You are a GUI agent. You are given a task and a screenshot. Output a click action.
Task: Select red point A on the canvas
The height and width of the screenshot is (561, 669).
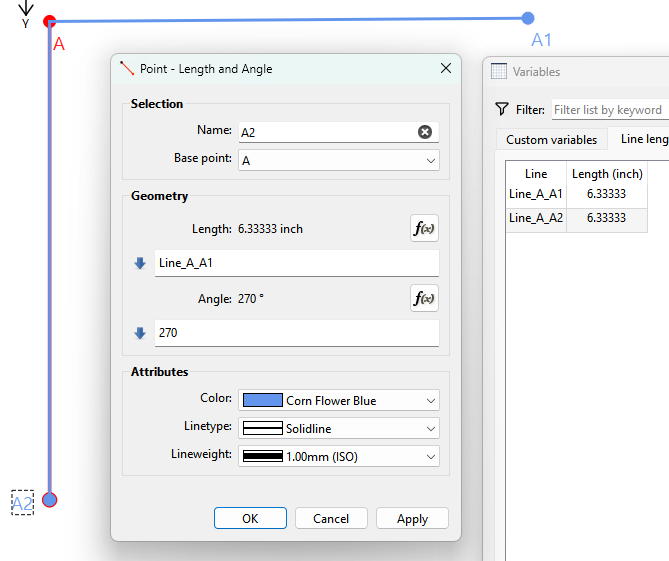click(x=50, y=21)
